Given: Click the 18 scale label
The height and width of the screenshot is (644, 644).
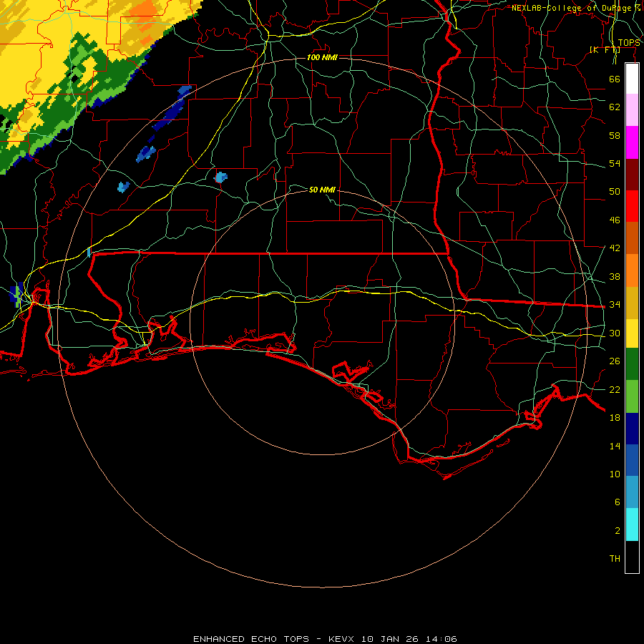Looking at the screenshot, I should coord(615,418).
